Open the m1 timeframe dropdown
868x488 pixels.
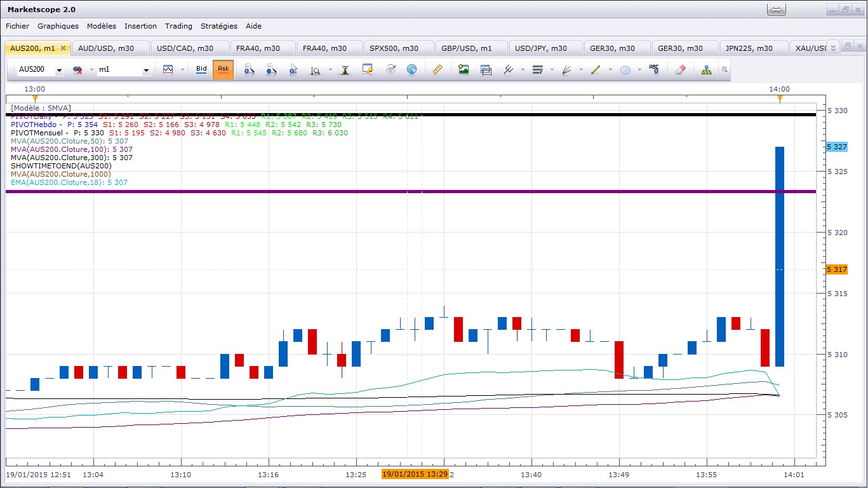tap(145, 71)
